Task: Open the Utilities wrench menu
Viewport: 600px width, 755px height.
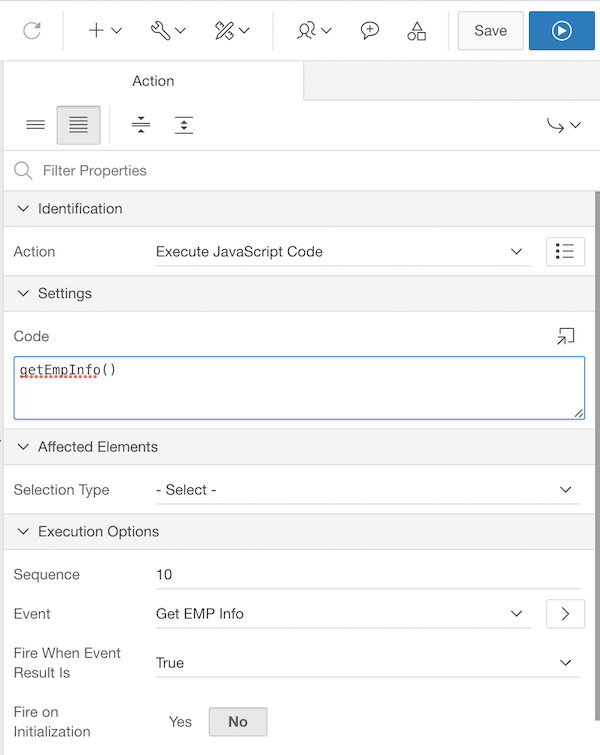Action: coord(168,31)
